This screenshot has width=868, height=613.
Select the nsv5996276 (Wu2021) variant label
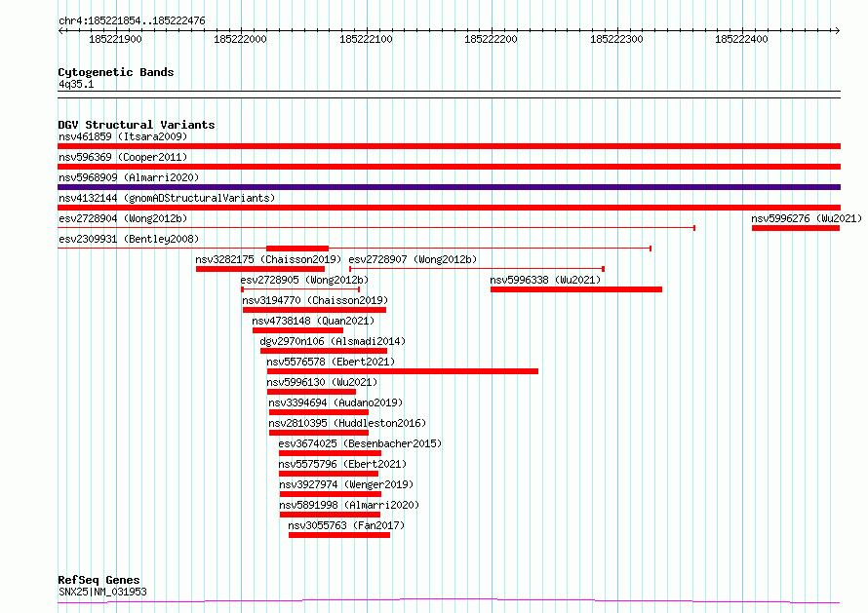(x=806, y=218)
